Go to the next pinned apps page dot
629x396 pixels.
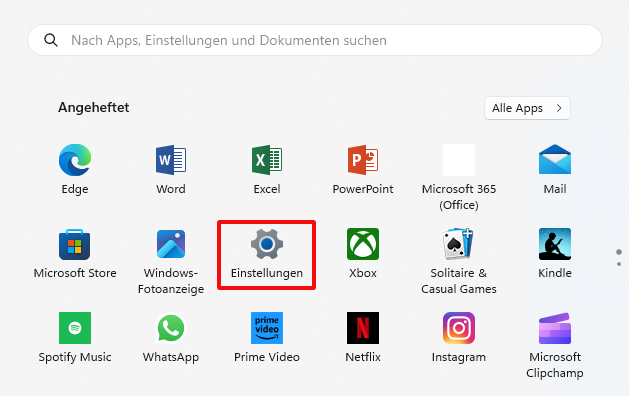(x=619, y=264)
